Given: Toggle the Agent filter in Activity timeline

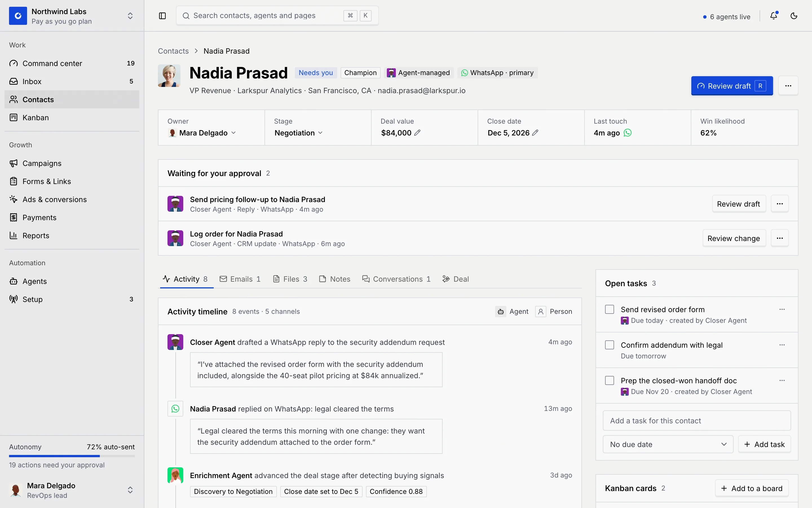Looking at the screenshot, I should (x=512, y=312).
